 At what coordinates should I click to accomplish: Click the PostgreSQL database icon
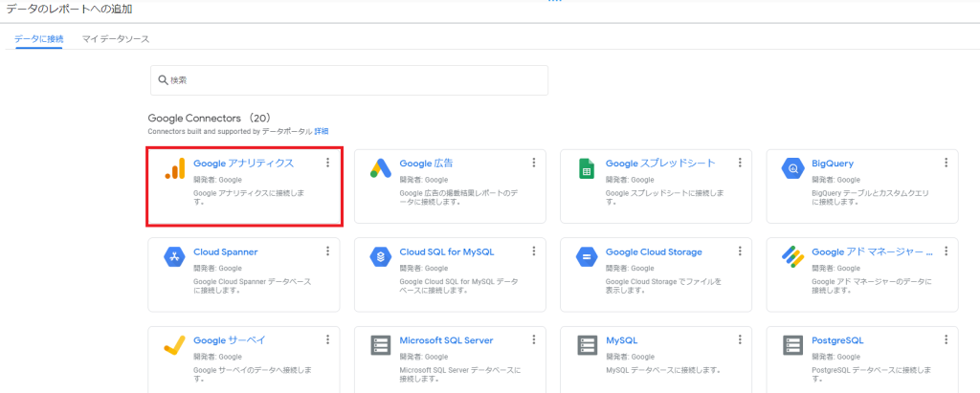(x=792, y=345)
